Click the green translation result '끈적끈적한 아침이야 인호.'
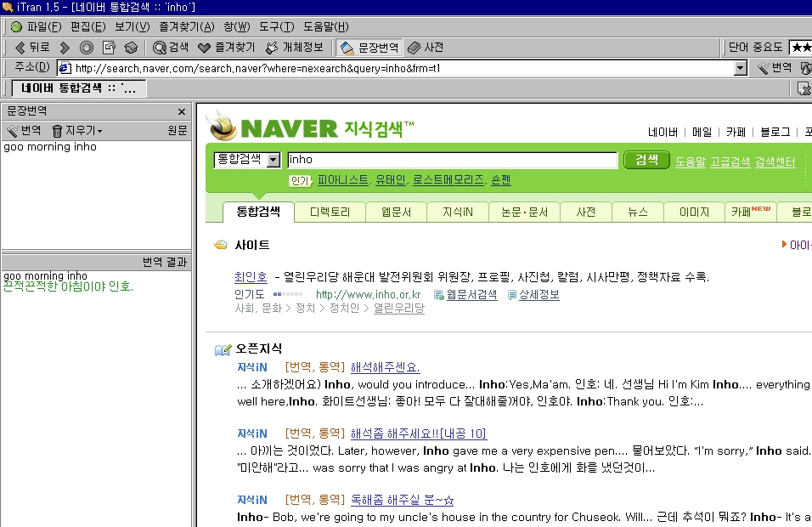 (68, 286)
